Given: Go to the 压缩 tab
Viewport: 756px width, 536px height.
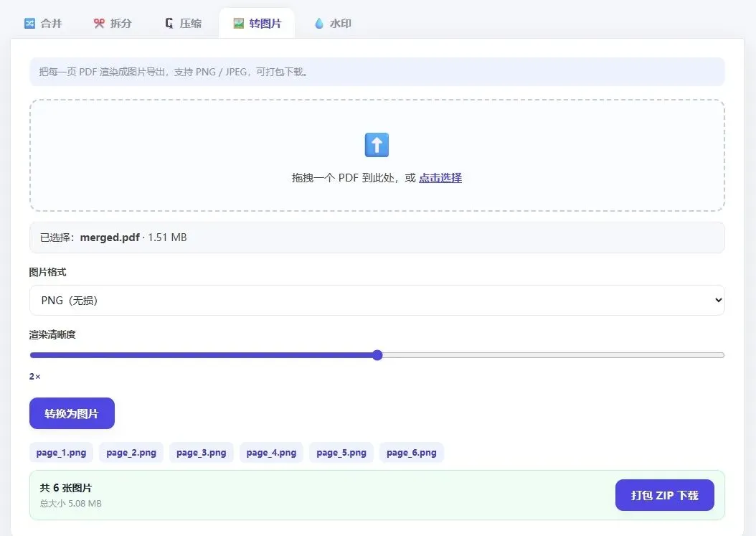Looking at the screenshot, I should point(183,23).
